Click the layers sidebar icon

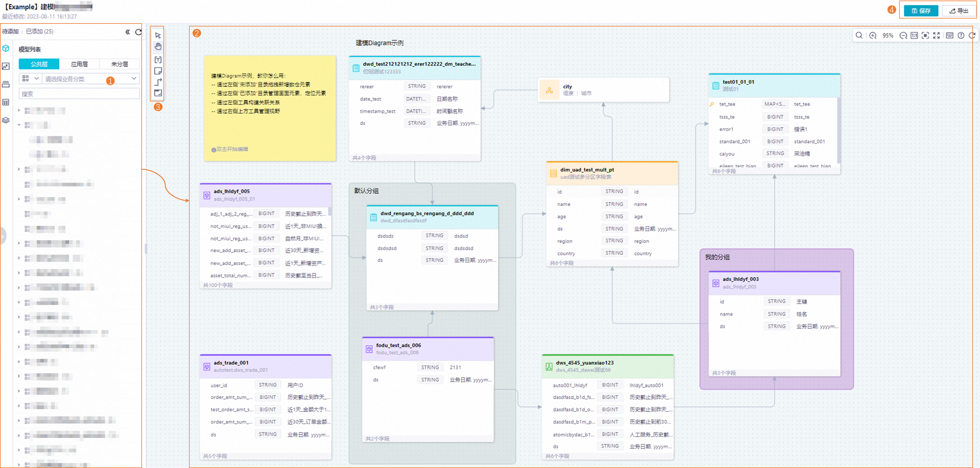point(6,120)
